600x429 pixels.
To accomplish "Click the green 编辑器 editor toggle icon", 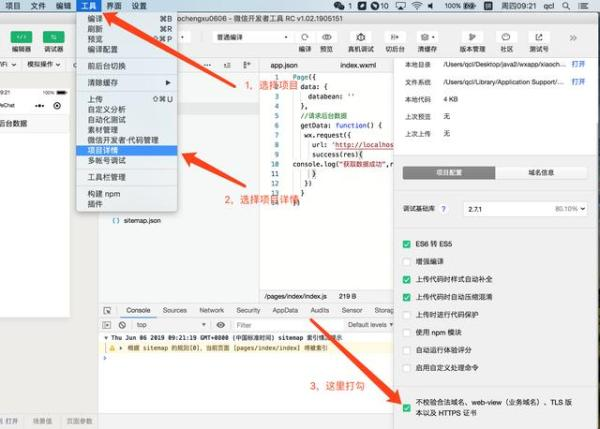I will (x=21, y=37).
